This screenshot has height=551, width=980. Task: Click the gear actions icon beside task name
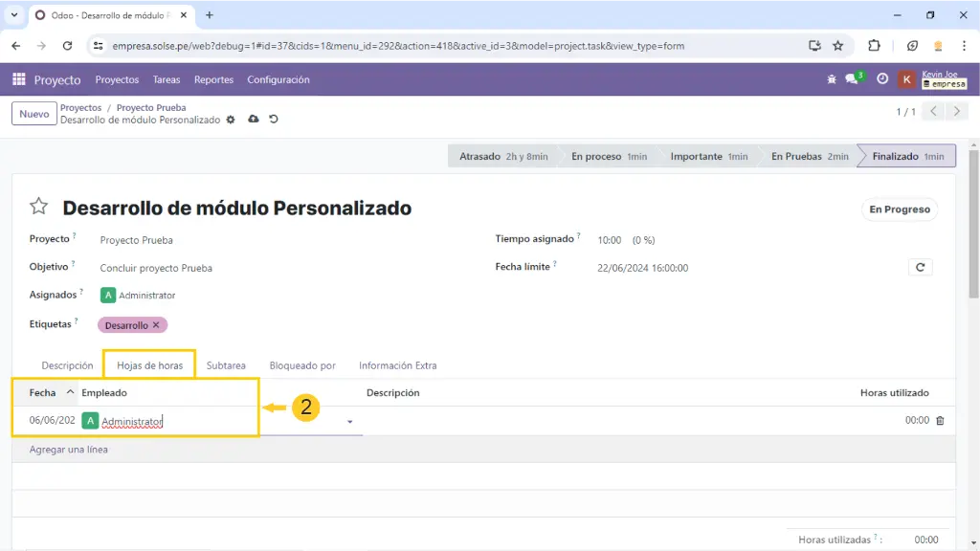(x=230, y=120)
